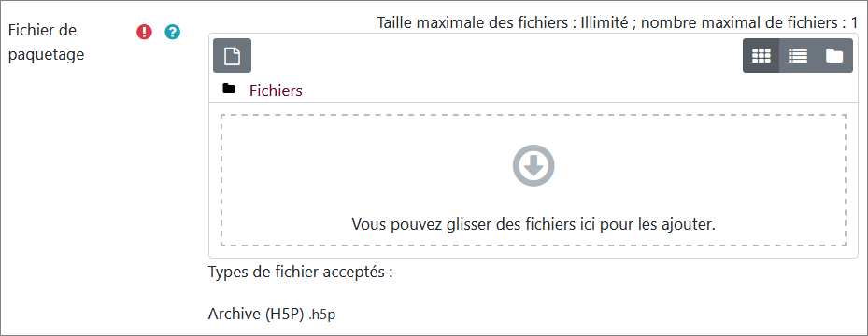Screen dimensions: 868x336
Task: Click empty toolbar space beside add file button
Action: coord(496,56)
